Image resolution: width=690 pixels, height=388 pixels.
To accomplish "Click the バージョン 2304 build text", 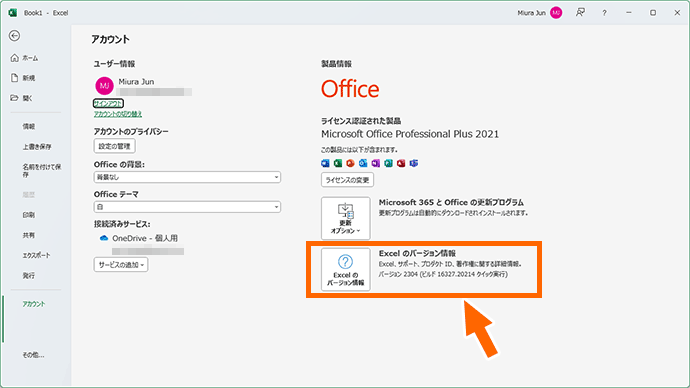I will click(x=443, y=274).
